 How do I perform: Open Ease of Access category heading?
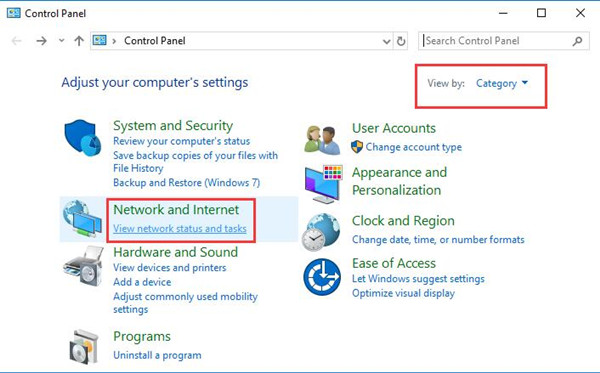click(x=394, y=263)
